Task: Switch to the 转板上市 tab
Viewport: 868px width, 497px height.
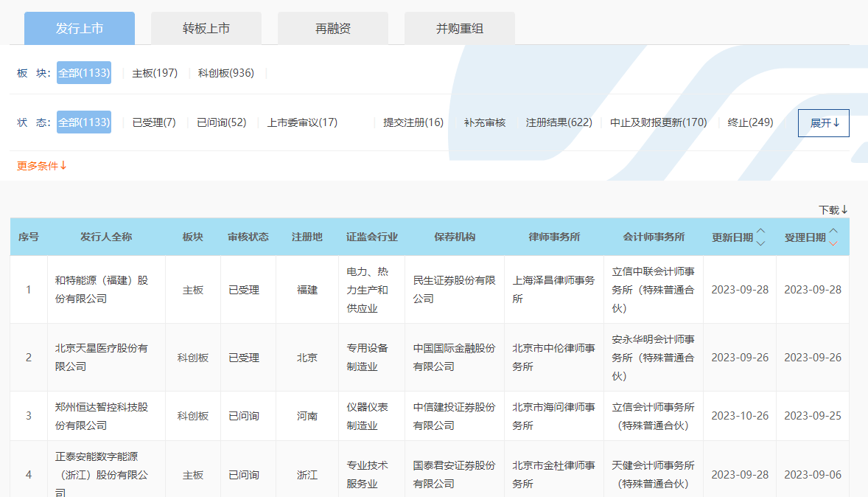Action: click(206, 29)
